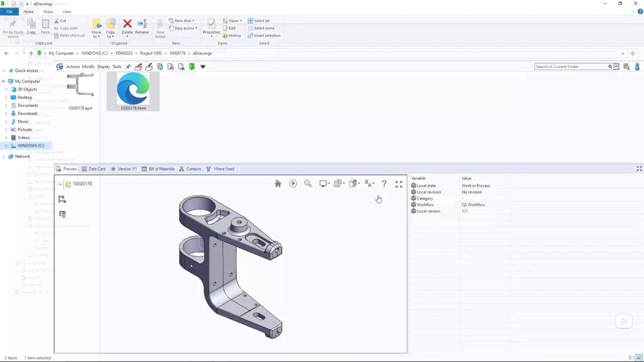The width and height of the screenshot is (644, 362).
Task: Select the Zoom to Fit magnifier icon
Action: [308, 183]
